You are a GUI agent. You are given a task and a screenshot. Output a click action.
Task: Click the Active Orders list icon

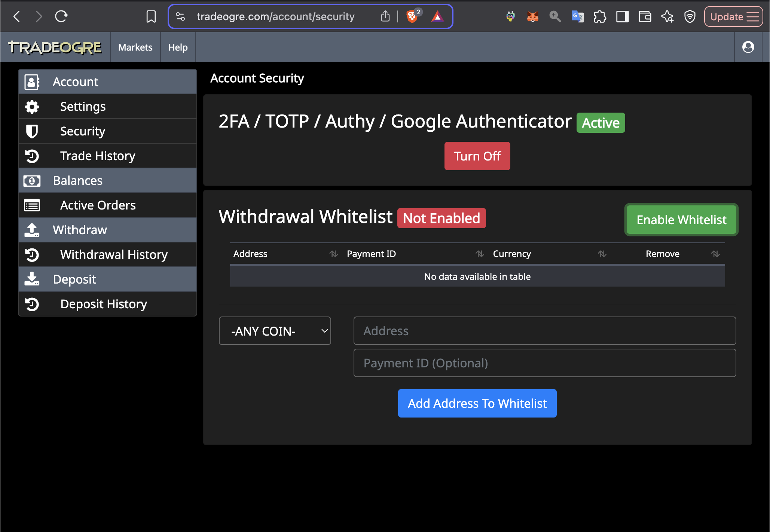[x=32, y=205]
